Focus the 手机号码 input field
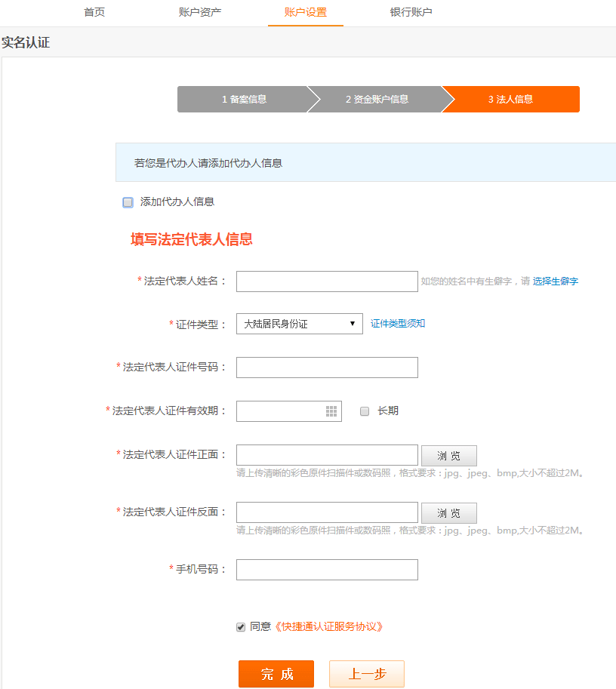Viewport: 616px width, 689px height. [x=327, y=570]
